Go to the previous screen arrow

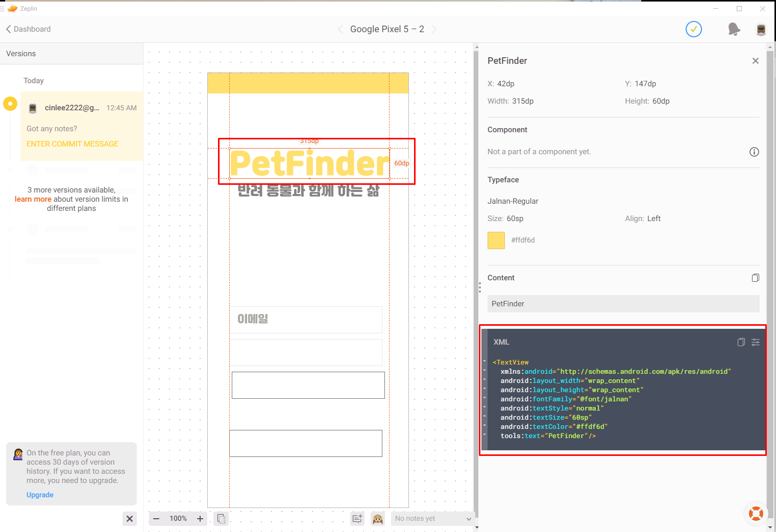[340, 29]
